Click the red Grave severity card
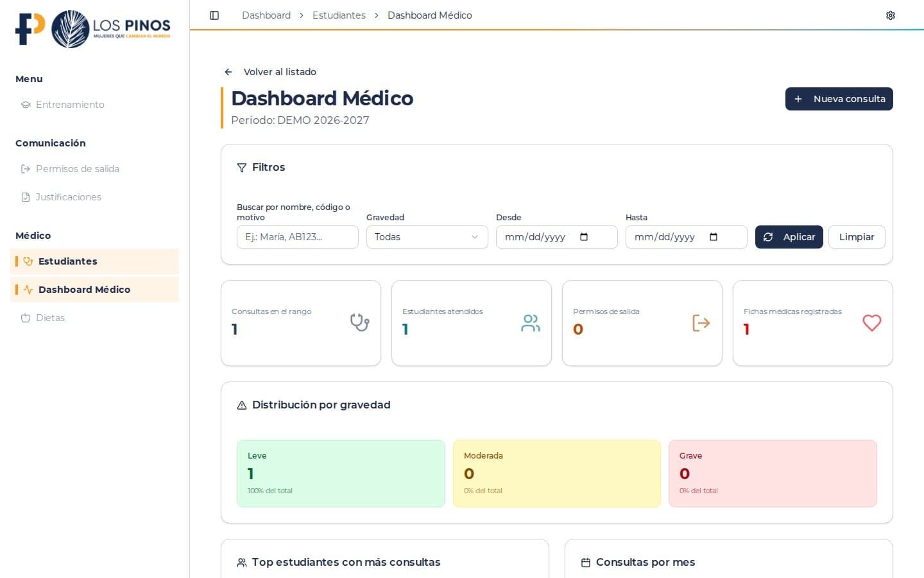The width and height of the screenshot is (924, 578). (x=773, y=474)
